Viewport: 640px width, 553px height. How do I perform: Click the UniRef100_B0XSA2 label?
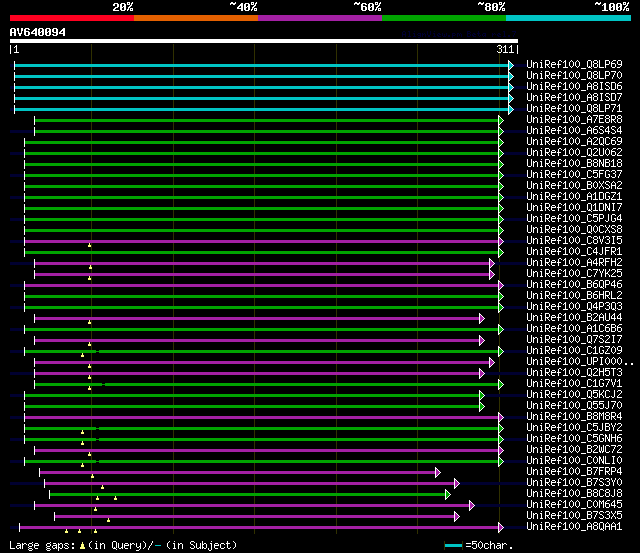pos(574,186)
